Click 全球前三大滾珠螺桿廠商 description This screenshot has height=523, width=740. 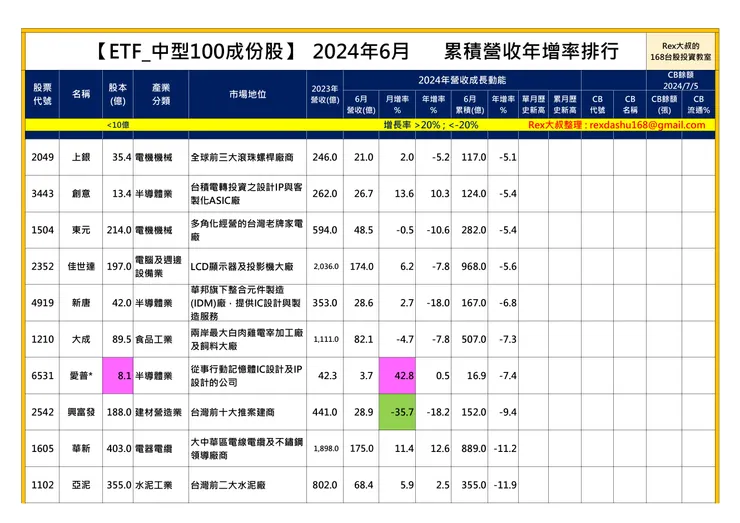pyautogui.click(x=242, y=157)
